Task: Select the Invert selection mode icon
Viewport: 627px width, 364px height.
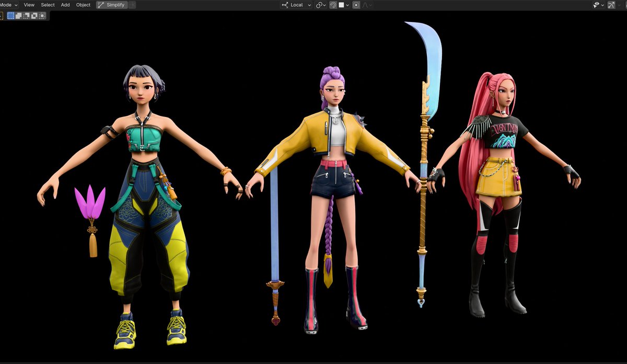Action: (x=34, y=16)
